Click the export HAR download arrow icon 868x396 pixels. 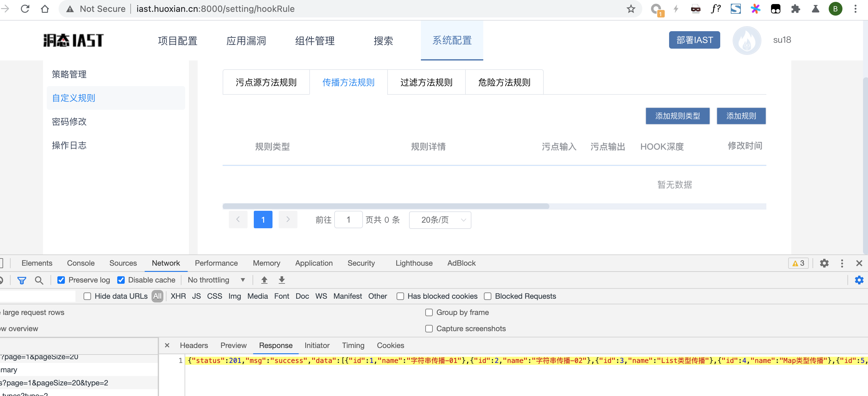tap(282, 280)
